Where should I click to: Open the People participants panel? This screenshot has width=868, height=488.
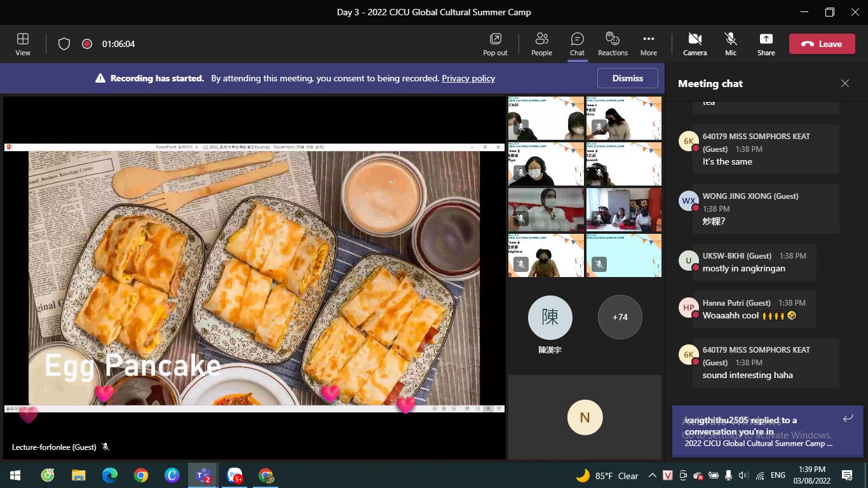pos(541,44)
